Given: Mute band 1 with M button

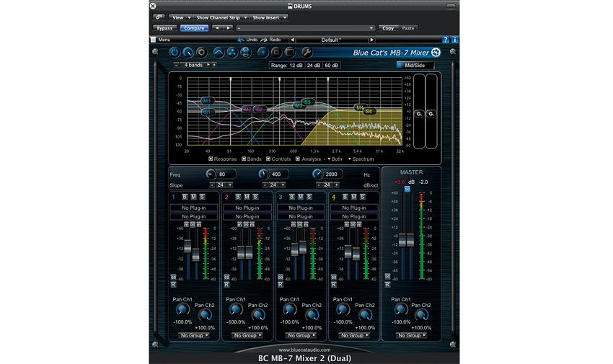Looking at the screenshot, I should pyautogui.click(x=193, y=197).
